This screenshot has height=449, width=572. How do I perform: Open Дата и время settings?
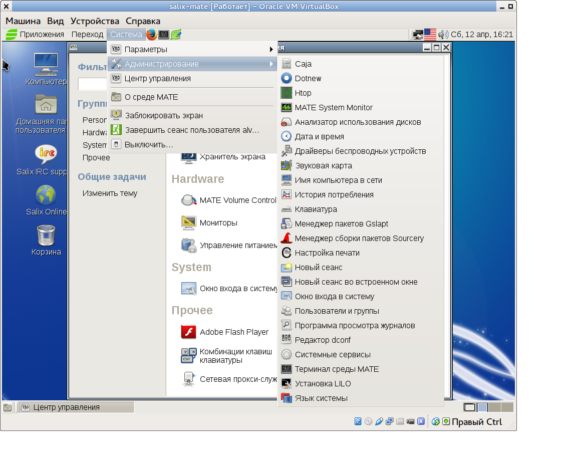(x=360, y=137)
